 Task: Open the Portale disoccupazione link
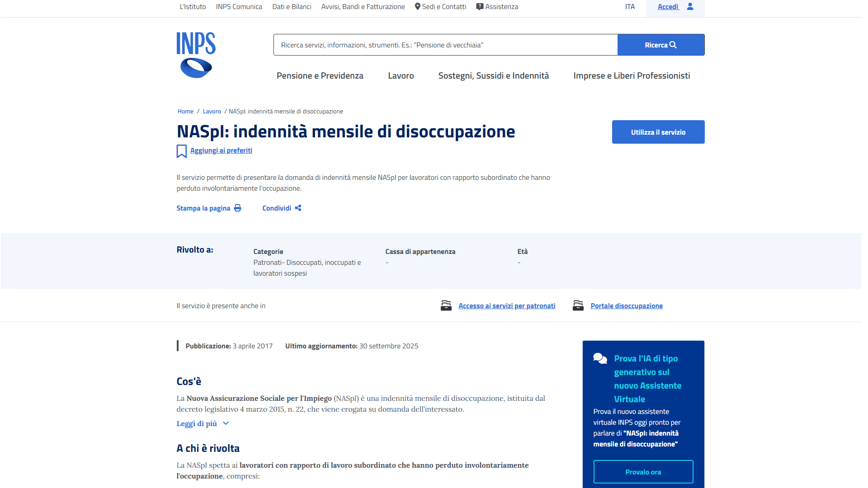point(627,306)
